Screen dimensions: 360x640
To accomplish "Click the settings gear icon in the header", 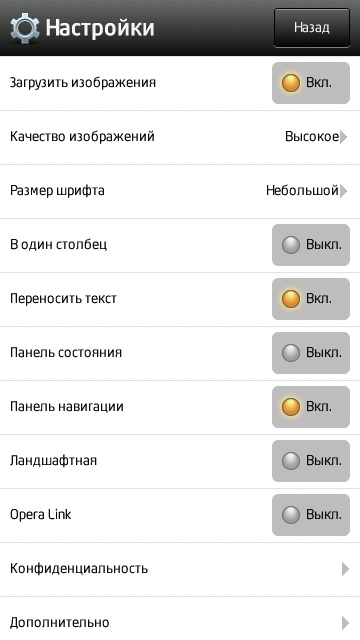I will tap(25, 28).
